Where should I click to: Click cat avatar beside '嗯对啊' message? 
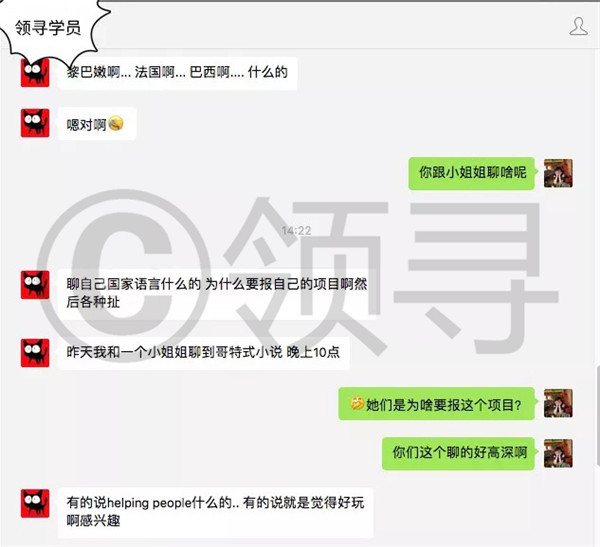[35, 123]
